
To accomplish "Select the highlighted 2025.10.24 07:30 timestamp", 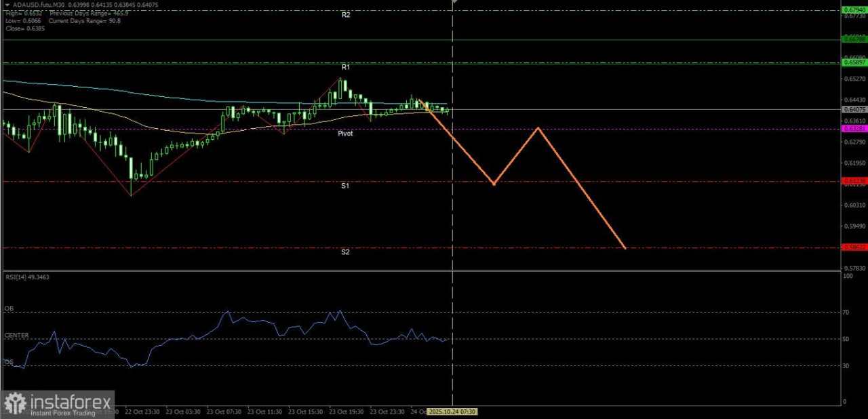I will [x=453, y=412].
